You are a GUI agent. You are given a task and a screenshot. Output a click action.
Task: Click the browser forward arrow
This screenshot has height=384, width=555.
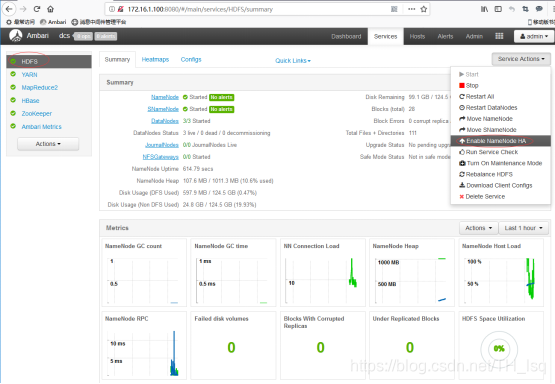[x=23, y=9]
